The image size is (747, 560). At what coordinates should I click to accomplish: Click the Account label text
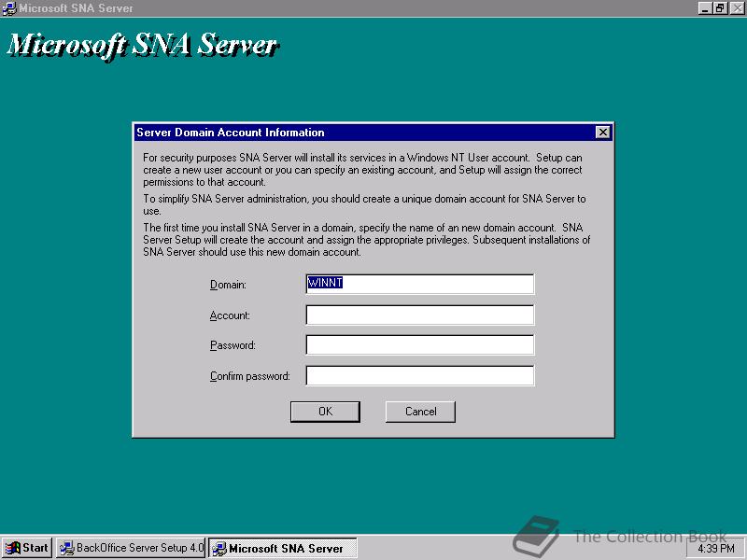pos(230,315)
